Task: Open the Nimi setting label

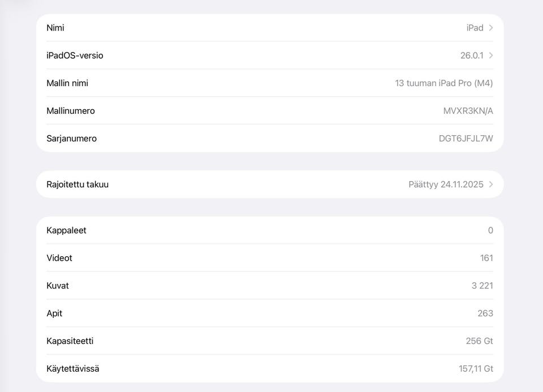Action: pos(55,28)
